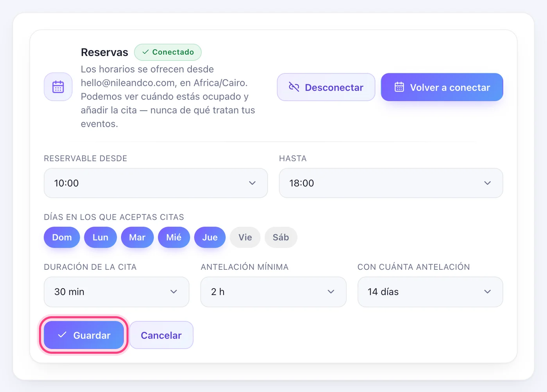The width and height of the screenshot is (547, 392).
Task: Click the Reservas description paragraph
Action: [x=168, y=96]
